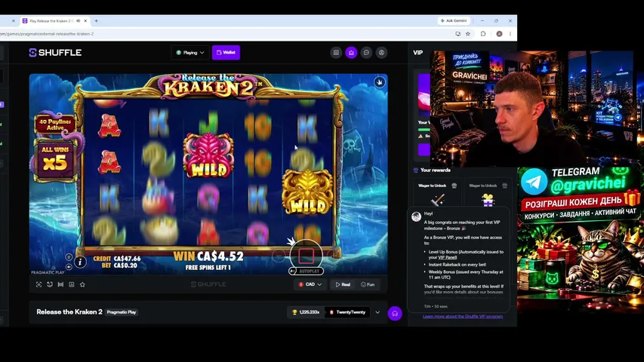Open the VIP Panel link in message
The image size is (644, 362).
point(447,257)
